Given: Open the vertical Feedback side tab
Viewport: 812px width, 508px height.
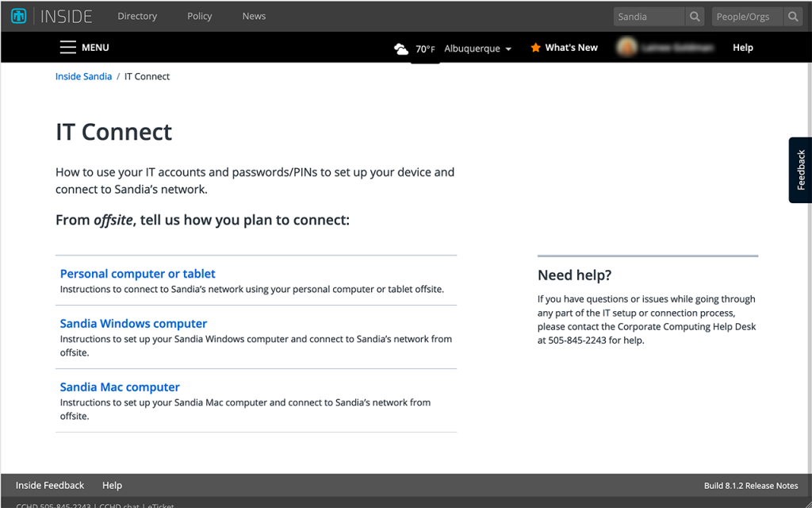Looking at the screenshot, I should pyautogui.click(x=801, y=170).
